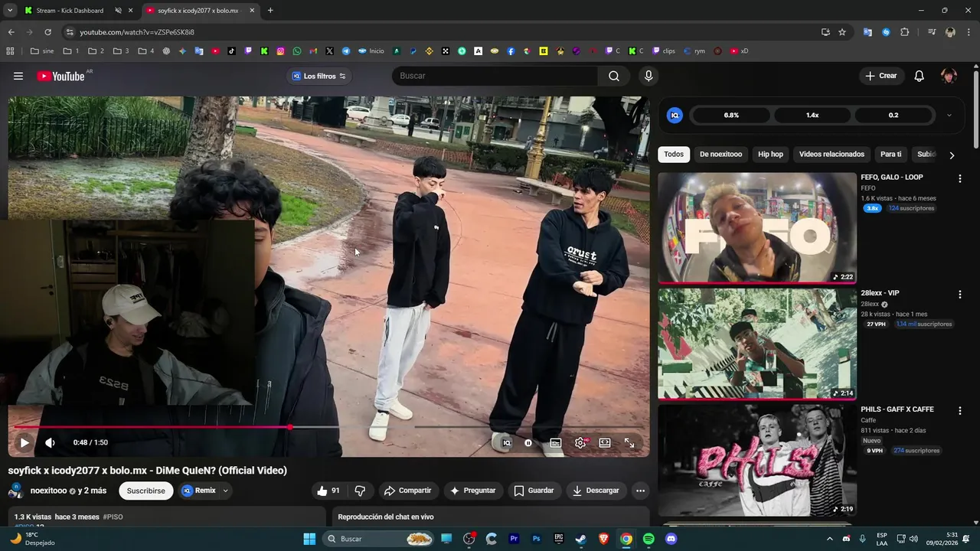
Task: Toggle subtitles in the video player
Action: [556, 442]
